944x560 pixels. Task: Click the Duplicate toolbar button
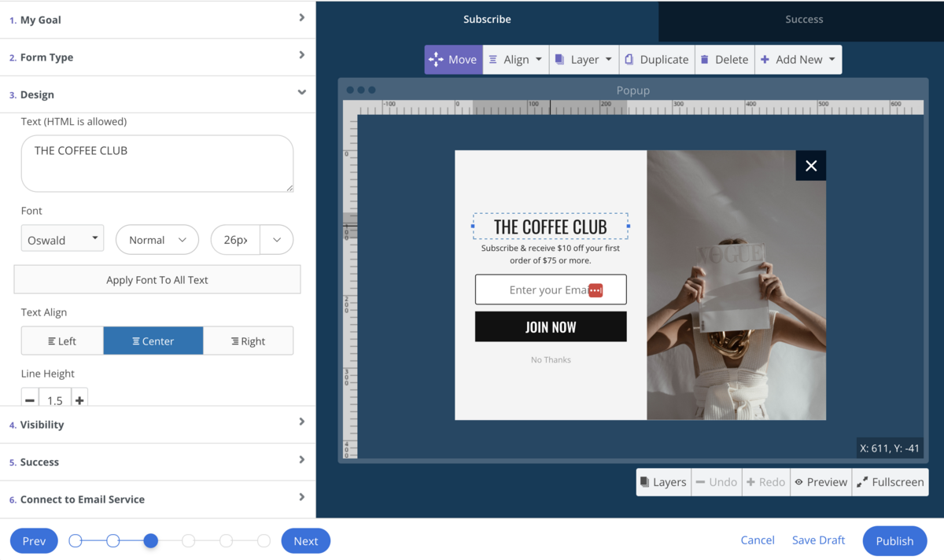(x=657, y=60)
